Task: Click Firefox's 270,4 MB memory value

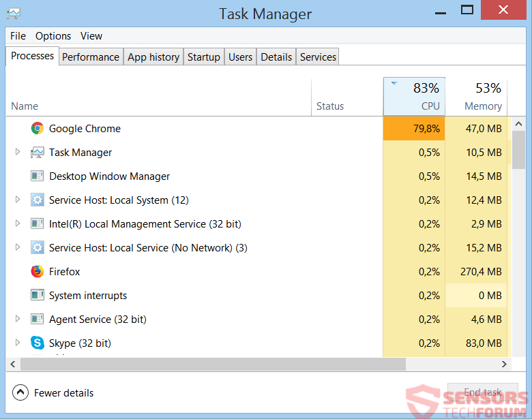Action: pos(481,272)
